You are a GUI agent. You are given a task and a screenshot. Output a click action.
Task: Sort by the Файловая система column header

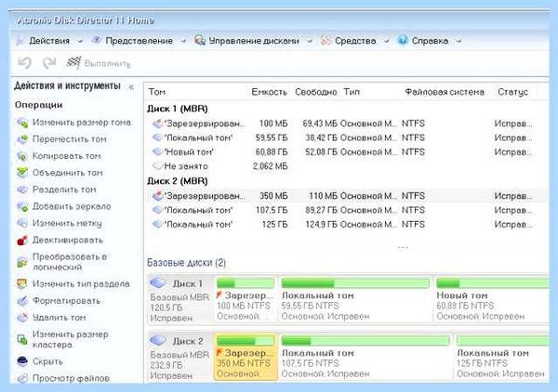[445, 92]
